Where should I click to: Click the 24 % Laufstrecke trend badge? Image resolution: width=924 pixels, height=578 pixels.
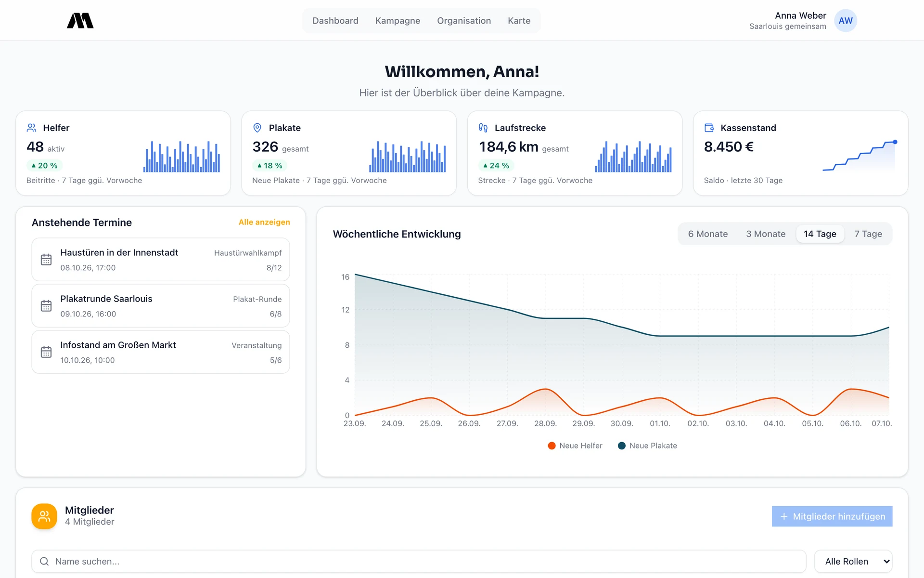(x=496, y=166)
